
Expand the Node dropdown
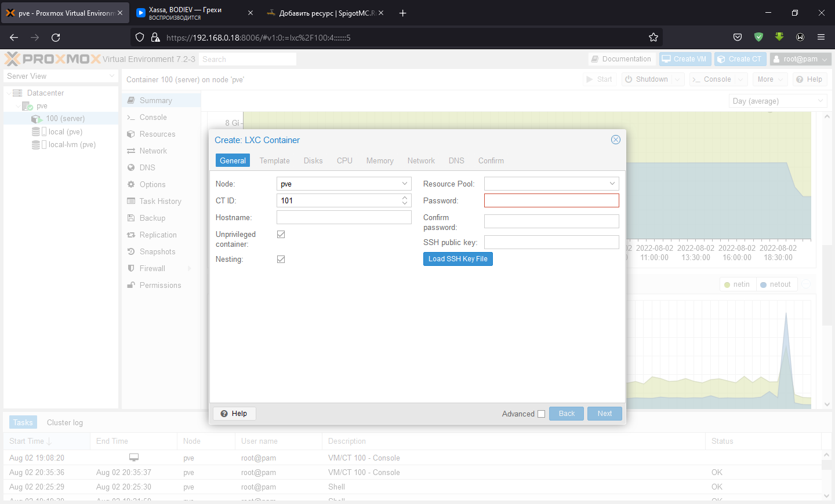[405, 184]
